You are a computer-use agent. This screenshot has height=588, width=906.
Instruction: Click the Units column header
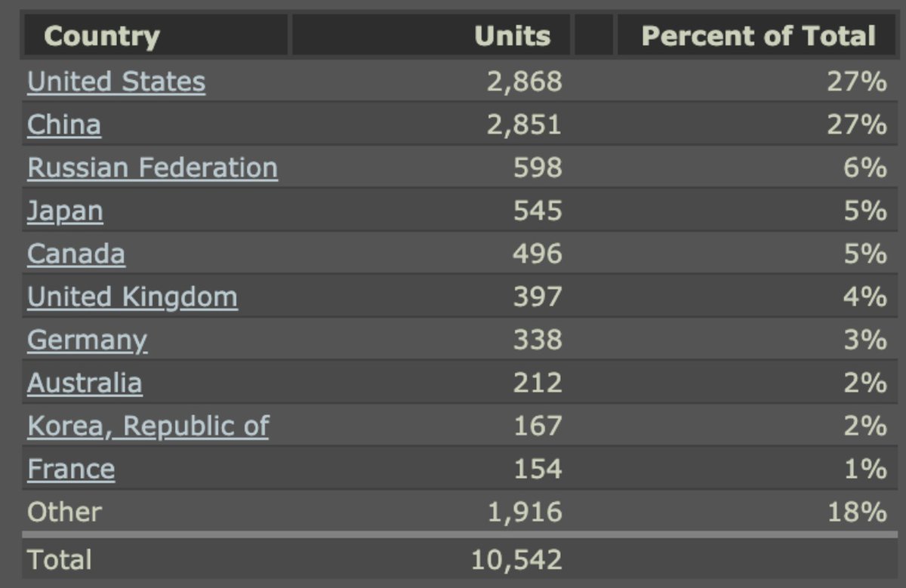click(512, 36)
